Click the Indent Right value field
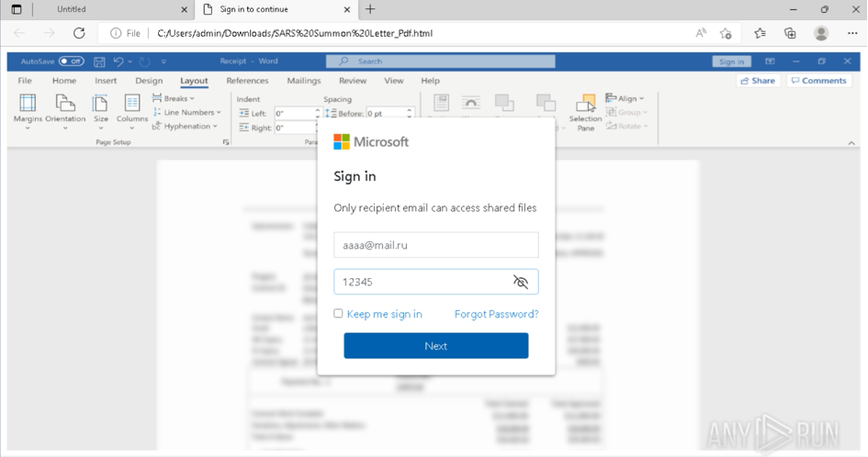Screen dimensions: 868x457 (x=294, y=128)
